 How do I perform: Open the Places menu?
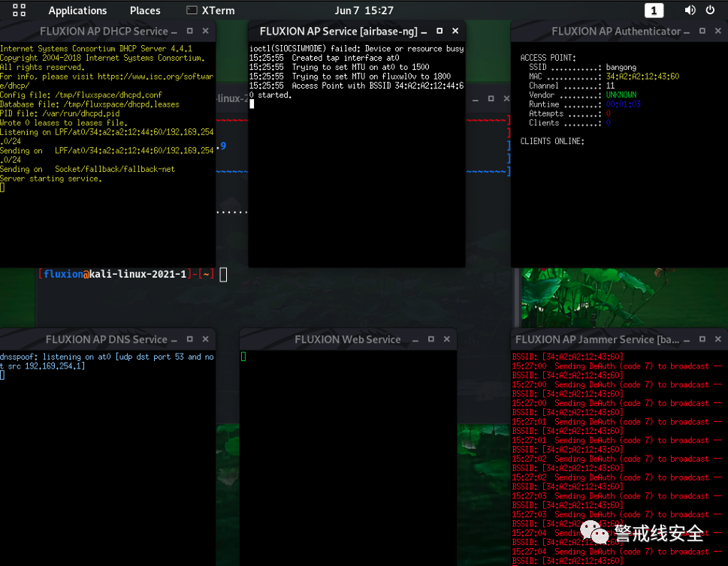[x=145, y=11]
